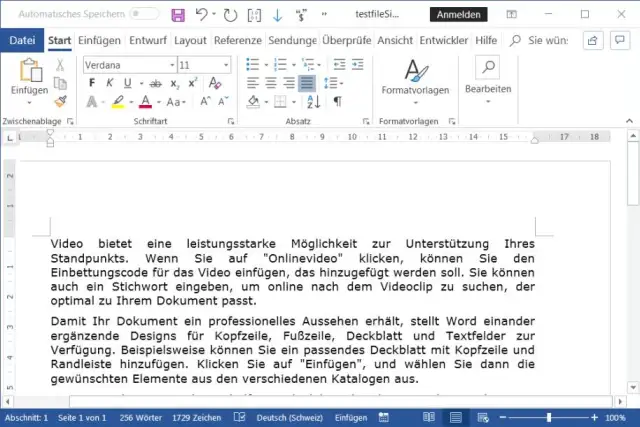Toggle italic formatting
This screenshot has height=427, width=640.
110,83
